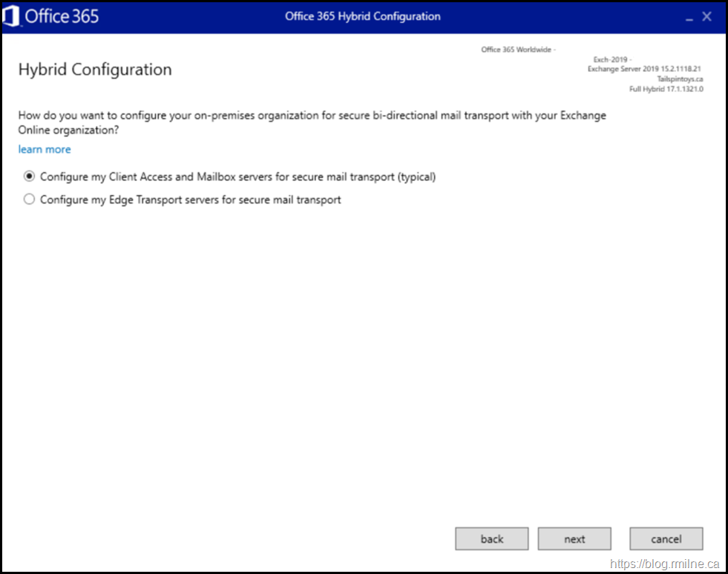This screenshot has width=728, height=574.
Task: Proceed with the next button
Action: pos(574,539)
